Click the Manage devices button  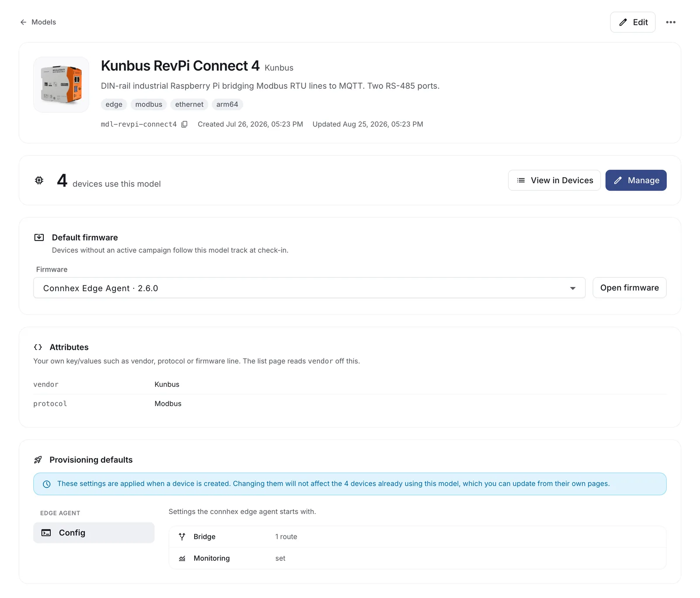pos(636,180)
